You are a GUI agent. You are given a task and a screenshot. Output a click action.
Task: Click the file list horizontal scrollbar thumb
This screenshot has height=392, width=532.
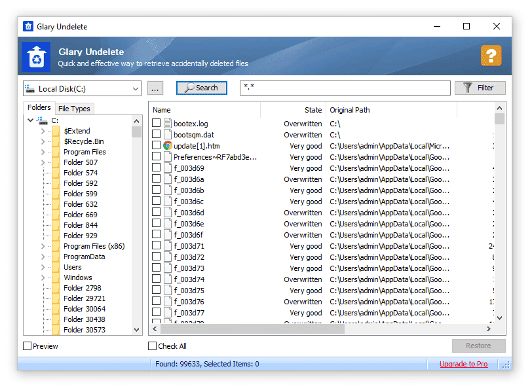pyautogui.click(x=252, y=329)
